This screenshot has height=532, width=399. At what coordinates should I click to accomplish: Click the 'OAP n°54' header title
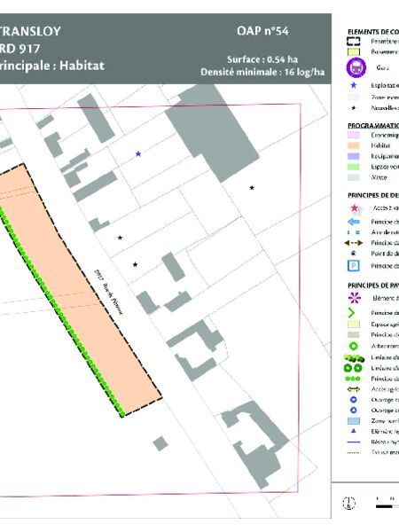pyautogui.click(x=263, y=31)
